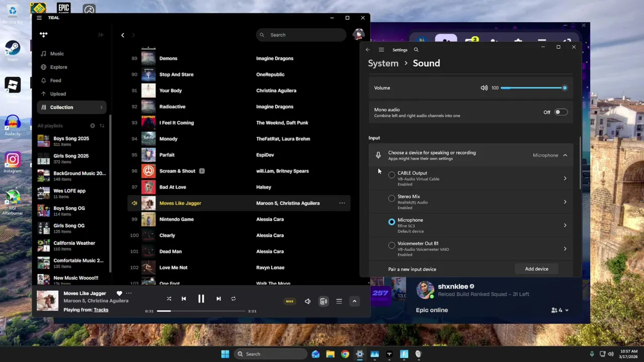The height and width of the screenshot is (362, 644).
Task: Expand the now playing view
Action: point(354,301)
